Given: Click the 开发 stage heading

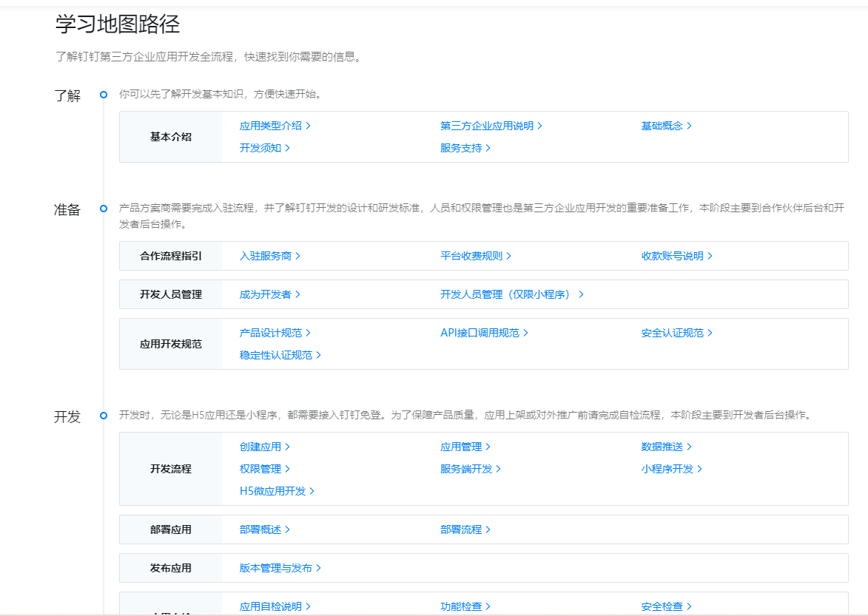Looking at the screenshot, I should point(67,417).
